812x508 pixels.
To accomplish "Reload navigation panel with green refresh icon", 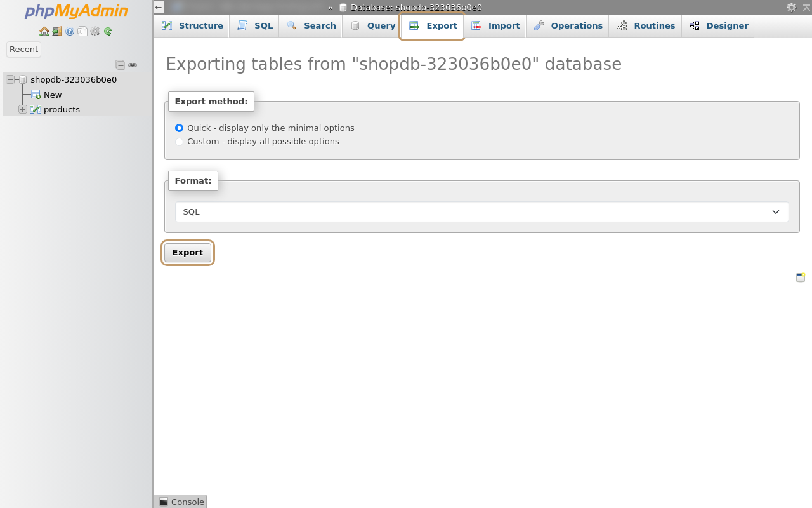I will click(108, 31).
